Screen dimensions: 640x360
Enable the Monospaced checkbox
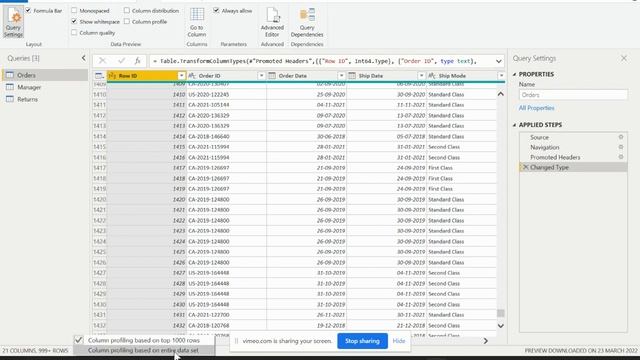[74, 11]
